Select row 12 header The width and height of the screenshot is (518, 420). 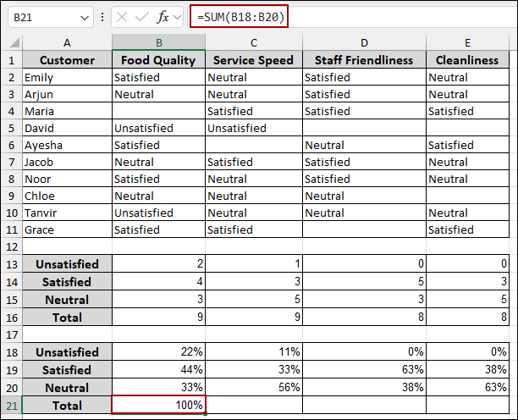pyautogui.click(x=11, y=246)
